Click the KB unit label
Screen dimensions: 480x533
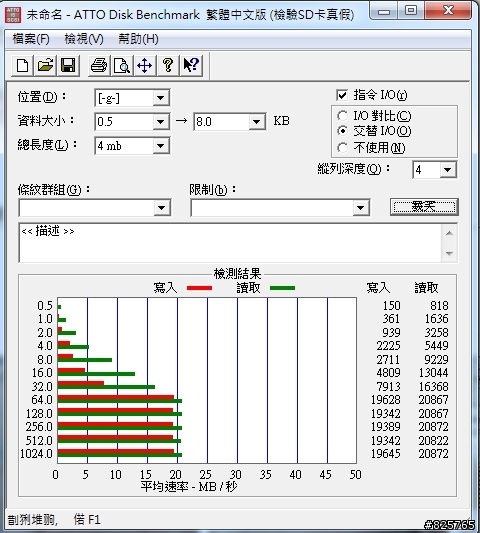[281, 121]
